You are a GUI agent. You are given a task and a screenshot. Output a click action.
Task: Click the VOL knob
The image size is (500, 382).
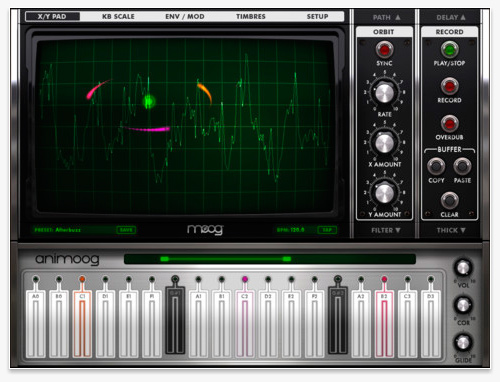click(x=463, y=267)
